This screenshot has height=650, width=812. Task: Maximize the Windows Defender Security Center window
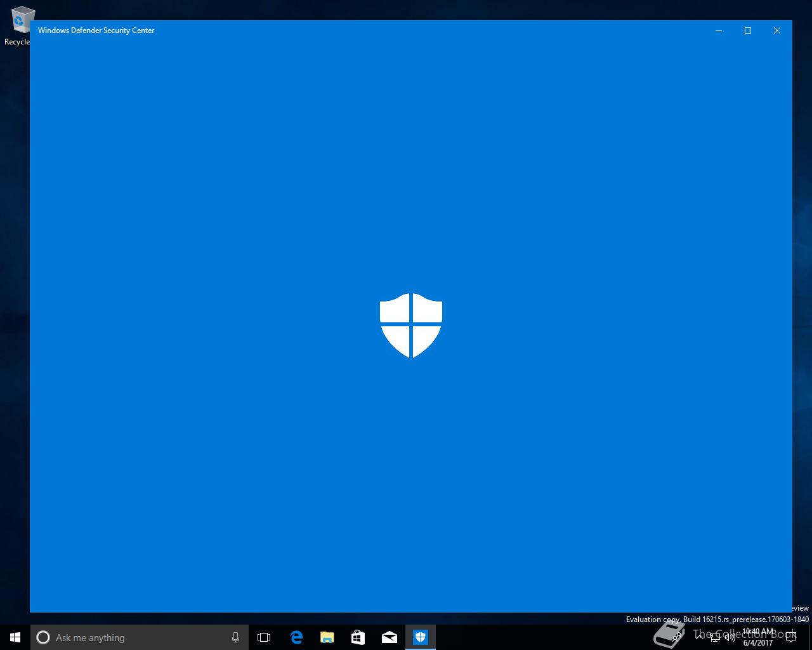click(748, 30)
